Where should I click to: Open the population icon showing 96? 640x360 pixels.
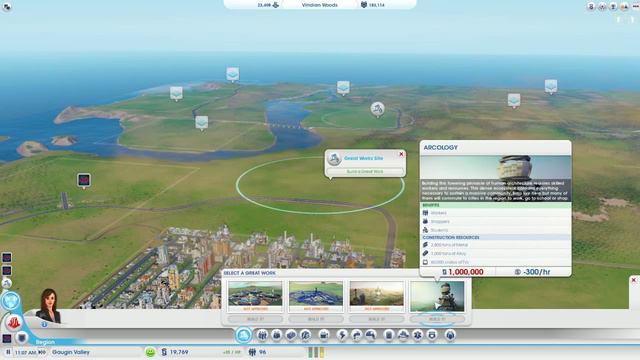point(252,352)
